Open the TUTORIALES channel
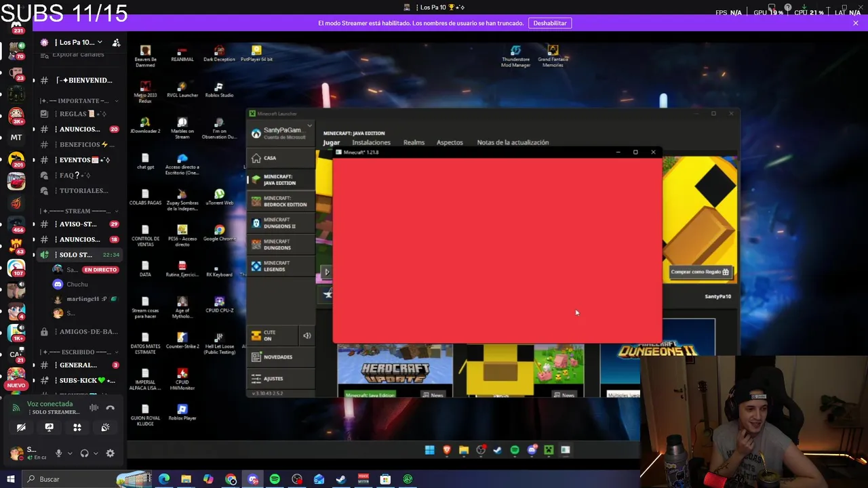 pos(78,190)
